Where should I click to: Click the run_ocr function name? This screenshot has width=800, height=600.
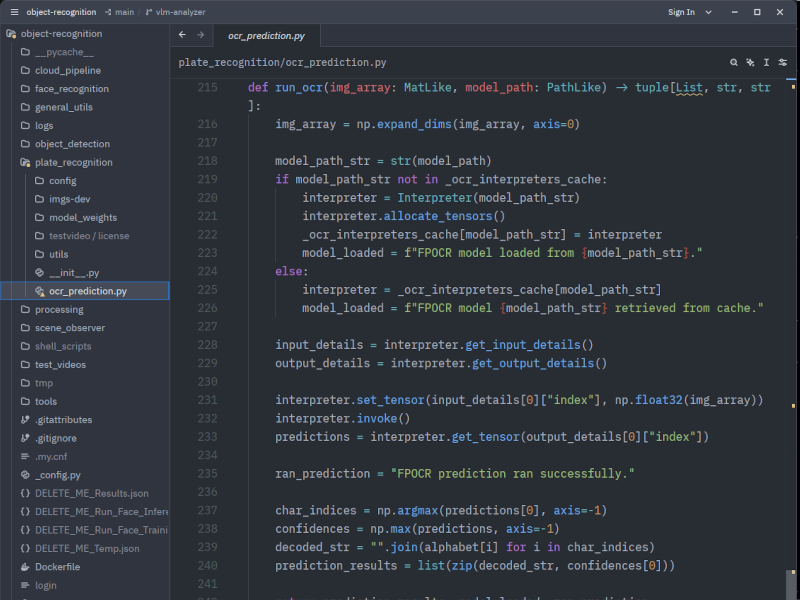(x=299, y=88)
